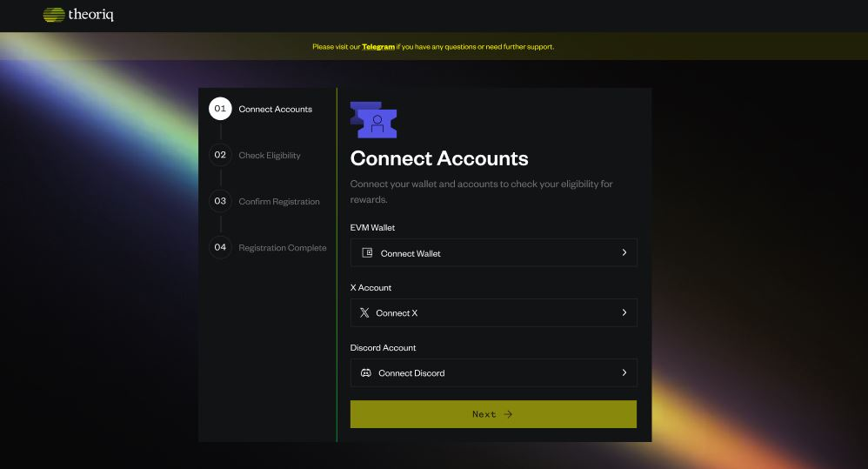Open the Telegram support link
Screen dimensions: 868x469
[378, 47]
